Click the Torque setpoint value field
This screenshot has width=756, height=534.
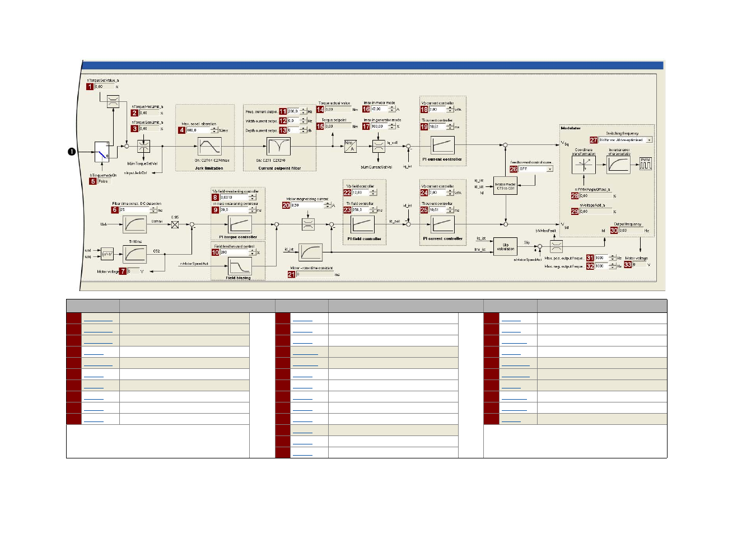point(338,126)
